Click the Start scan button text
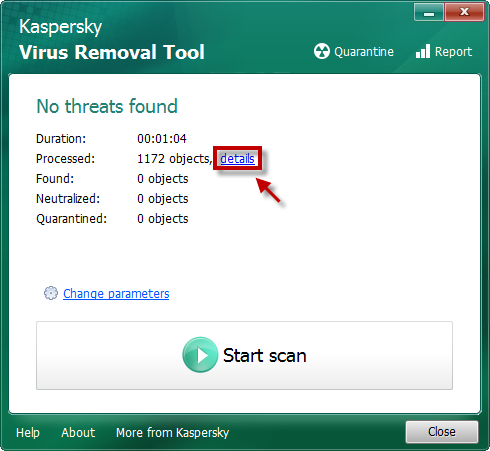The width and height of the screenshot is (490, 451). coord(264,355)
